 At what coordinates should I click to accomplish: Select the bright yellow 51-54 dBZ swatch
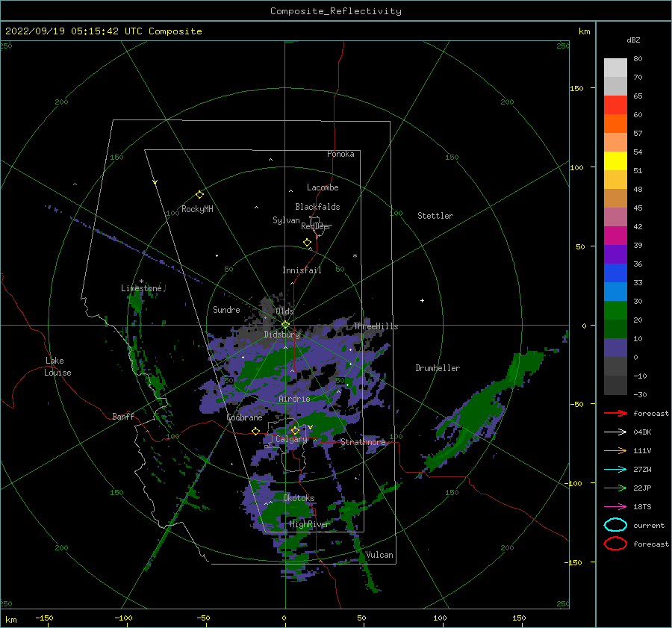tap(615, 161)
